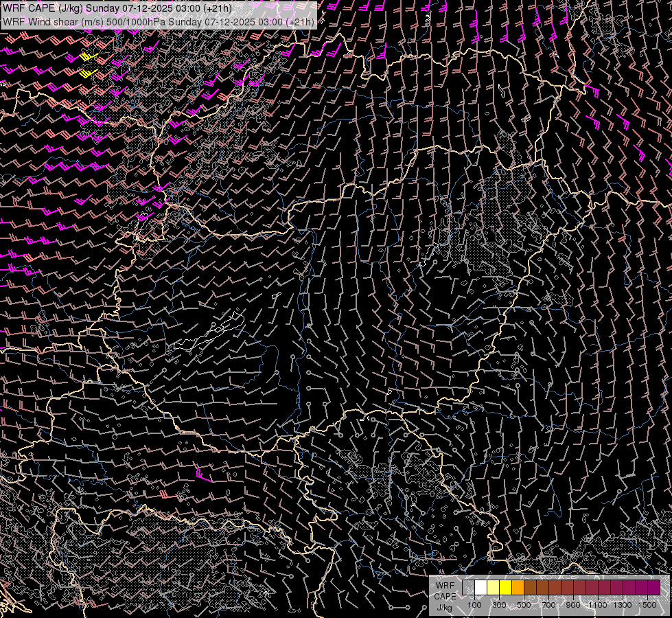The height and width of the screenshot is (618, 672).
Task: Click the white lake outline on map
Action: coord(209,332)
